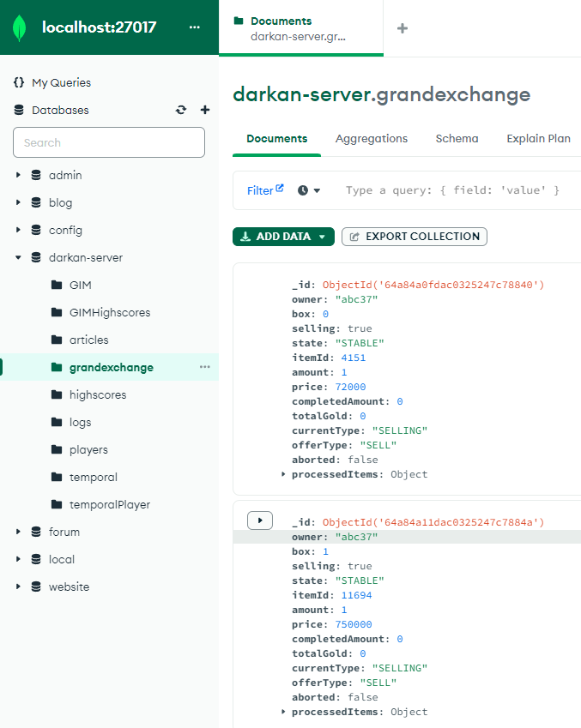Open the ADD DATA dropdown
The width and height of the screenshot is (581, 728).
pyautogui.click(x=283, y=237)
